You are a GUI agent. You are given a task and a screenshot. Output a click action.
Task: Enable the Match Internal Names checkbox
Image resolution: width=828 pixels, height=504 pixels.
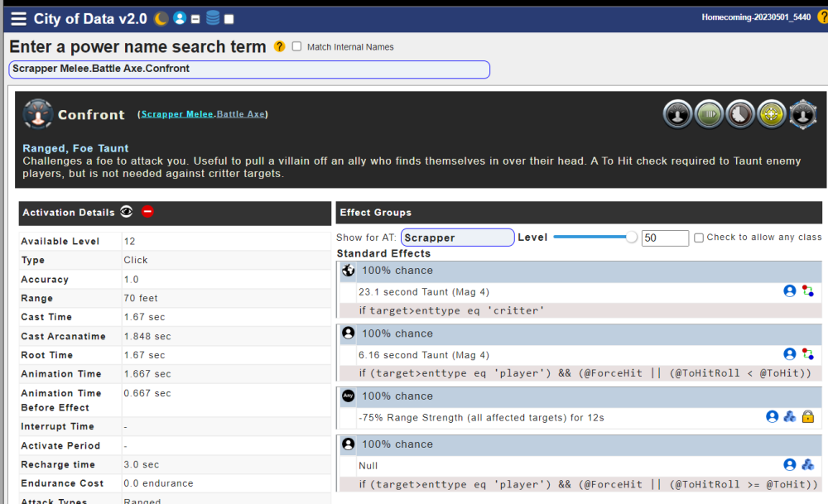297,47
